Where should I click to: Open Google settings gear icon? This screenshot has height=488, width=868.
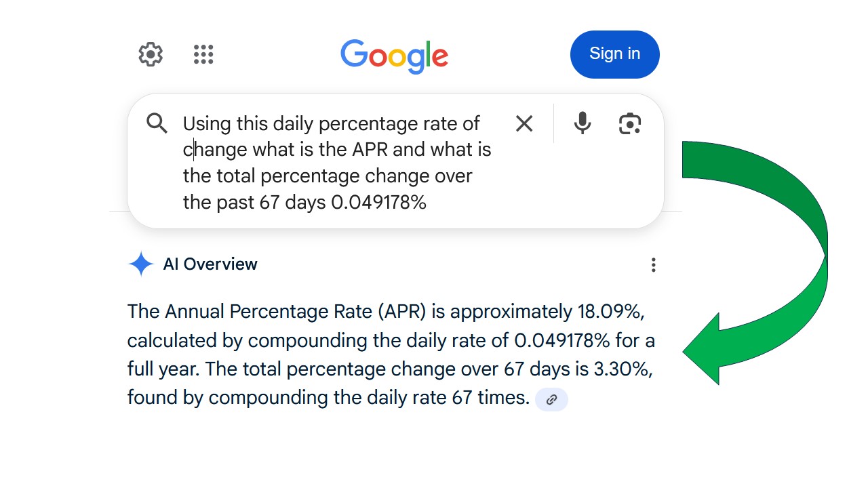pyautogui.click(x=151, y=54)
